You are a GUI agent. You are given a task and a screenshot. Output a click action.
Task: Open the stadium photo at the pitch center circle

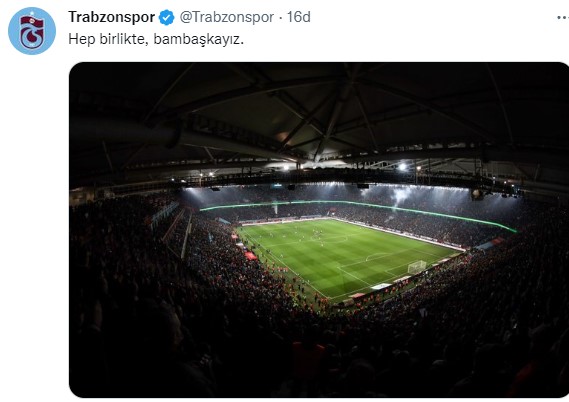click(x=329, y=239)
